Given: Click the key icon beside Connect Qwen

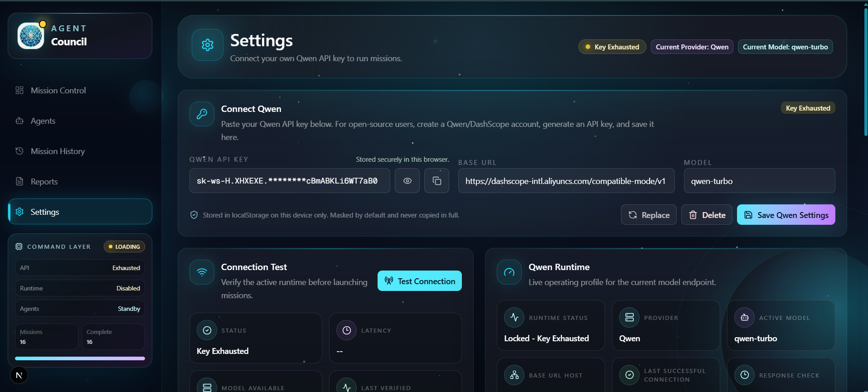Looking at the screenshot, I should [202, 114].
